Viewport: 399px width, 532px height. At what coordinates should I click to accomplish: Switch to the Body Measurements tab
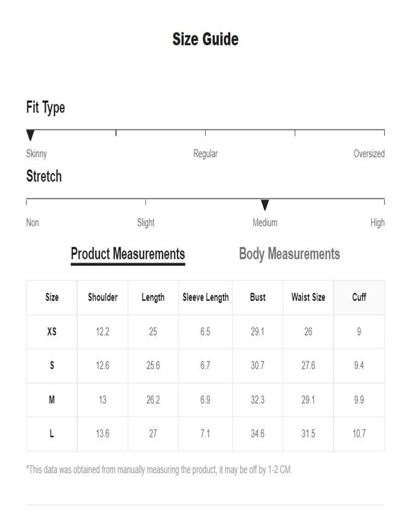(x=289, y=254)
